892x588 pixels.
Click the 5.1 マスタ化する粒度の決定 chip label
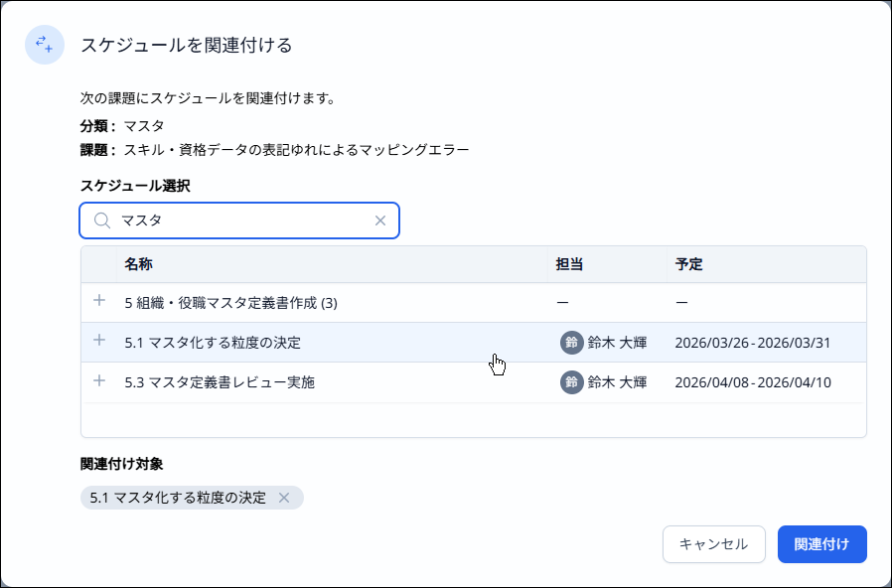point(178,498)
